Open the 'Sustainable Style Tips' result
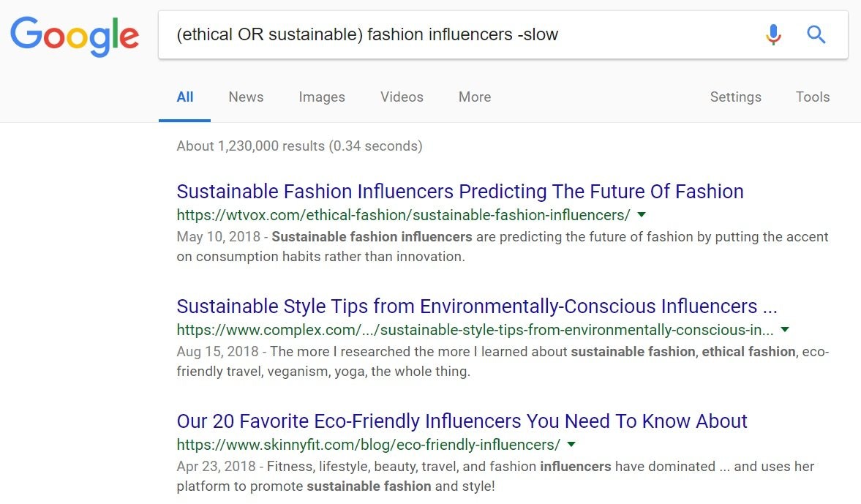The image size is (861, 504). [477, 306]
